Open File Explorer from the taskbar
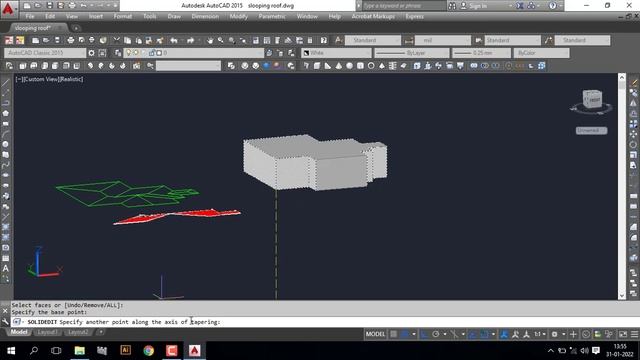The width and height of the screenshot is (640, 360). click(x=80, y=351)
